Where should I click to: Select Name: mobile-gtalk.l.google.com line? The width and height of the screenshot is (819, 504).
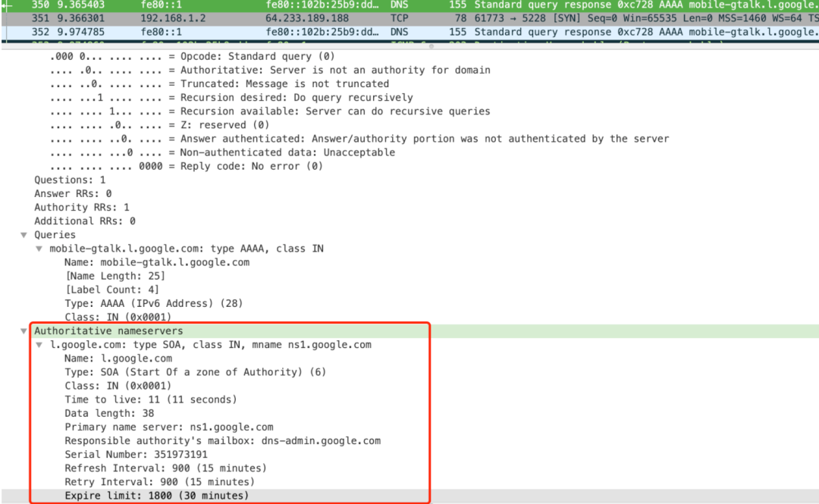(157, 262)
